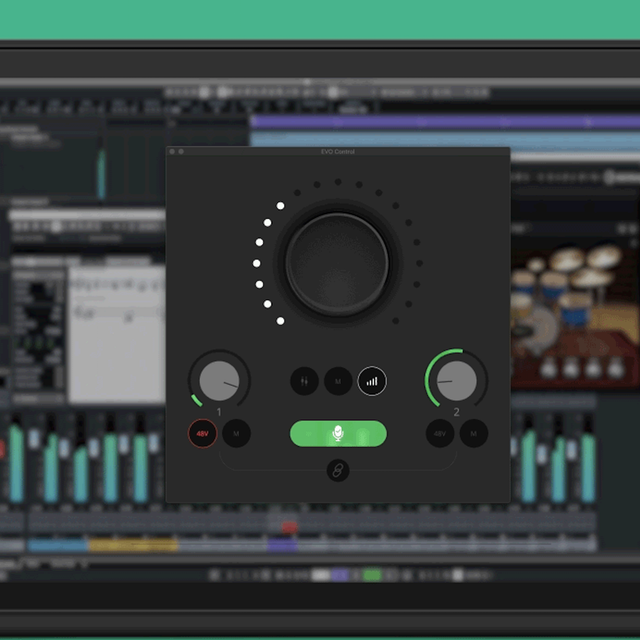Screen dimensions: 640x640
Task: Click the channel 2 gain knob
Action: coord(457,381)
